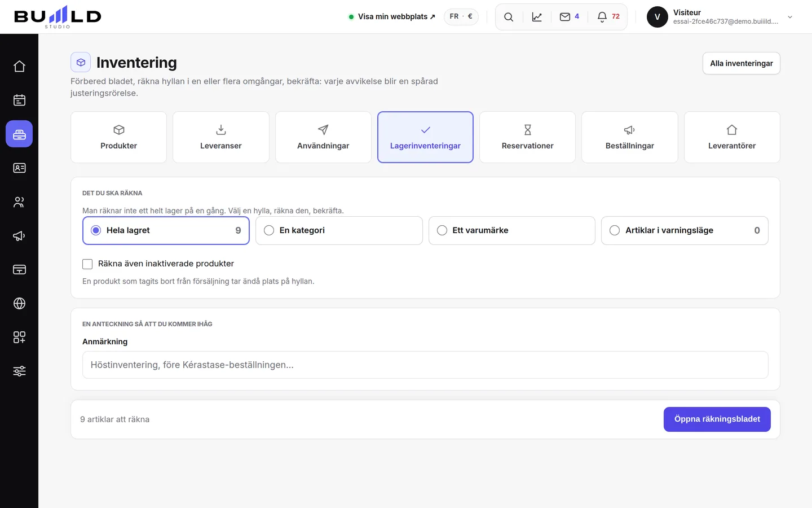This screenshot has height=508, width=812.
Task: Click the search magnifier icon
Action: (x=509, y=17)
